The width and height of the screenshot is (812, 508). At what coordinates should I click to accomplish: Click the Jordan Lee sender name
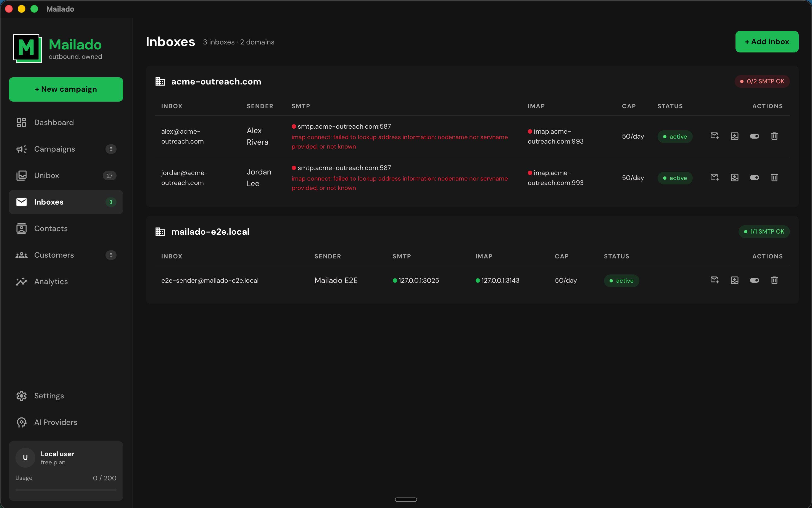(259, 178)
